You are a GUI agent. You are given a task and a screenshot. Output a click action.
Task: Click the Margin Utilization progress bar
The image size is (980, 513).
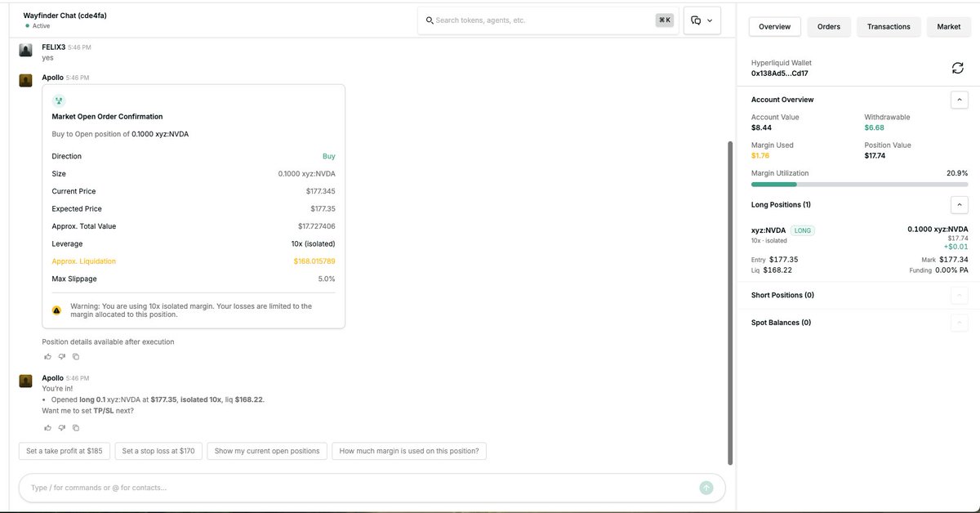pyautogui.click(x=859, y=185)
